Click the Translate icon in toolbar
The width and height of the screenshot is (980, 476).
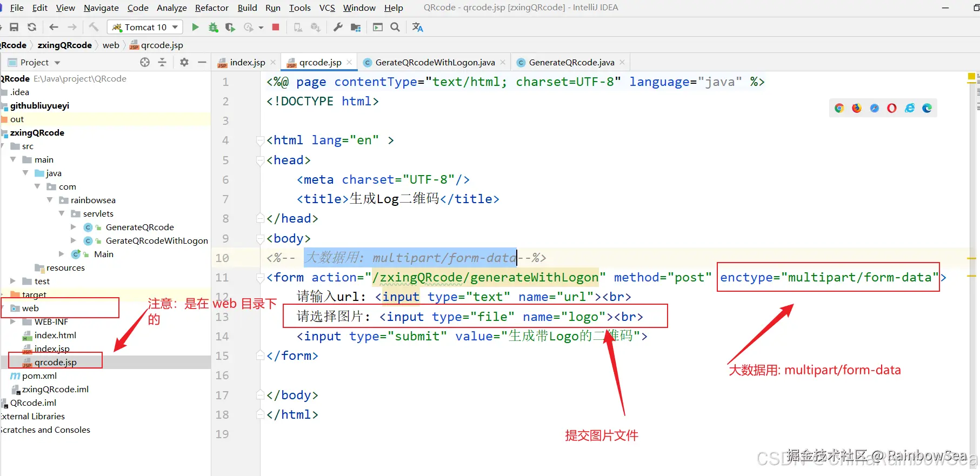tap(417, 27)
